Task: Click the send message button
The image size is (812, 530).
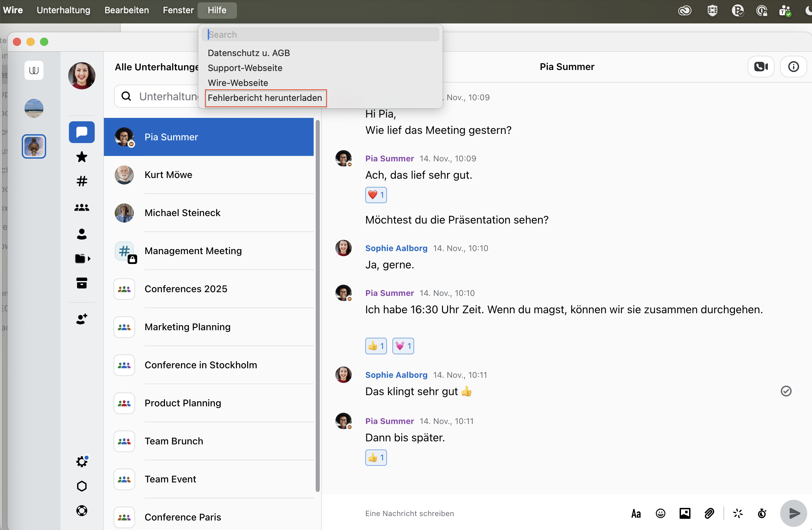Action: pos(793,513)
